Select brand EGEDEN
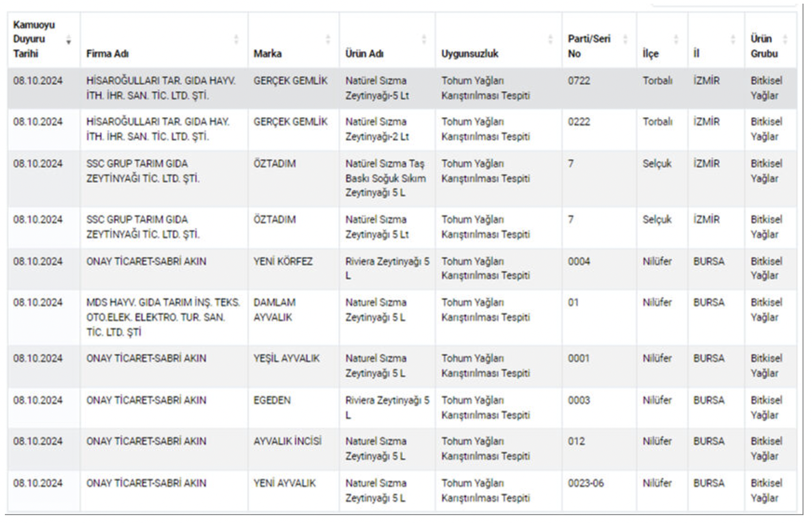 [271, 400]
